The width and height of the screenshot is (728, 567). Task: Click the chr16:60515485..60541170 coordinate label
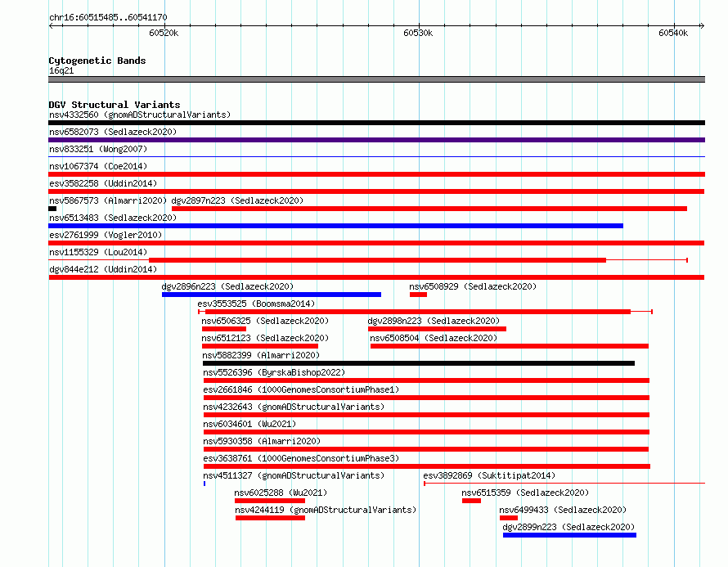coord(108,17)
